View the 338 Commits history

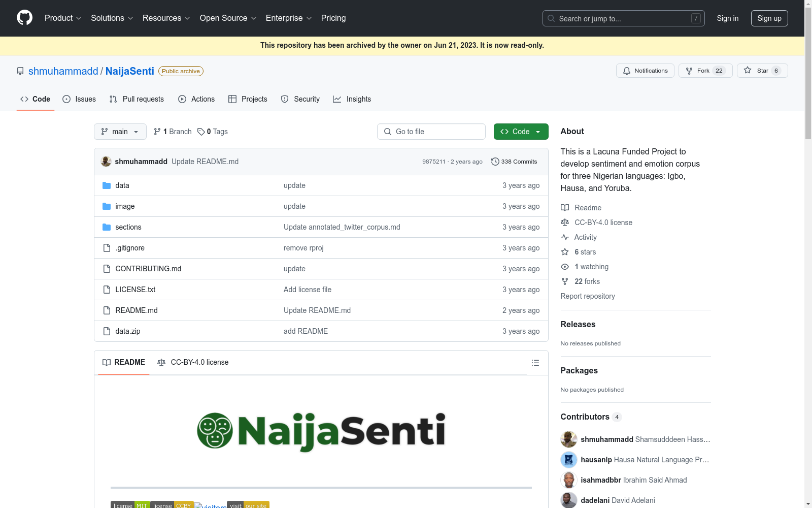(514, 162)
